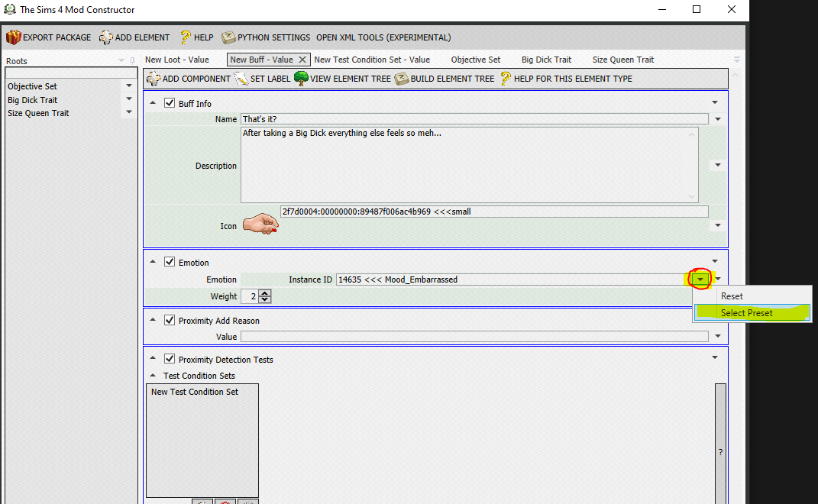Open Emotion section options arrow
Image resolution: width=818 pixels, height=504 pixels.
point(715,261)
